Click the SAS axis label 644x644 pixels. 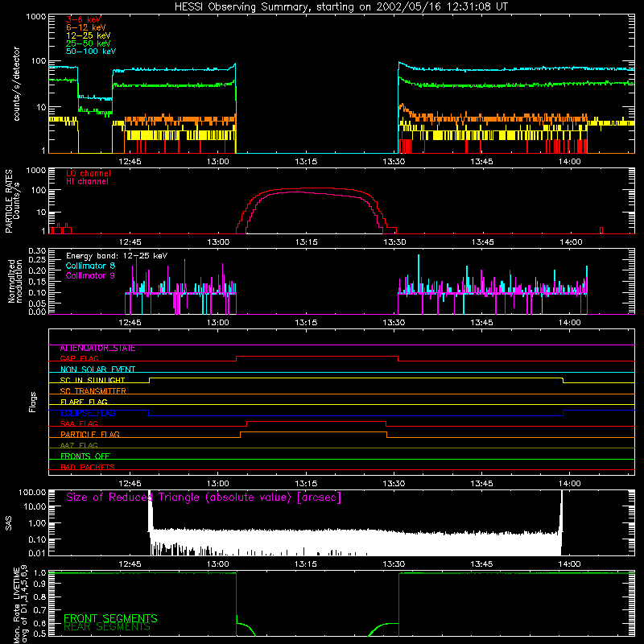[9, 523]
